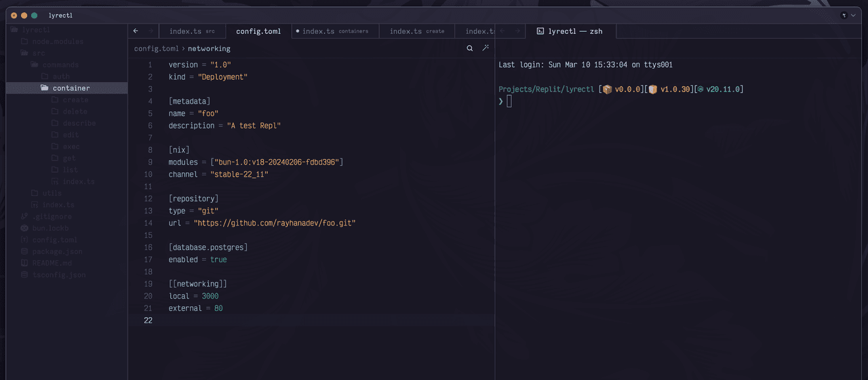Click the search icon in editor toolbar

[x=470, y=49]
